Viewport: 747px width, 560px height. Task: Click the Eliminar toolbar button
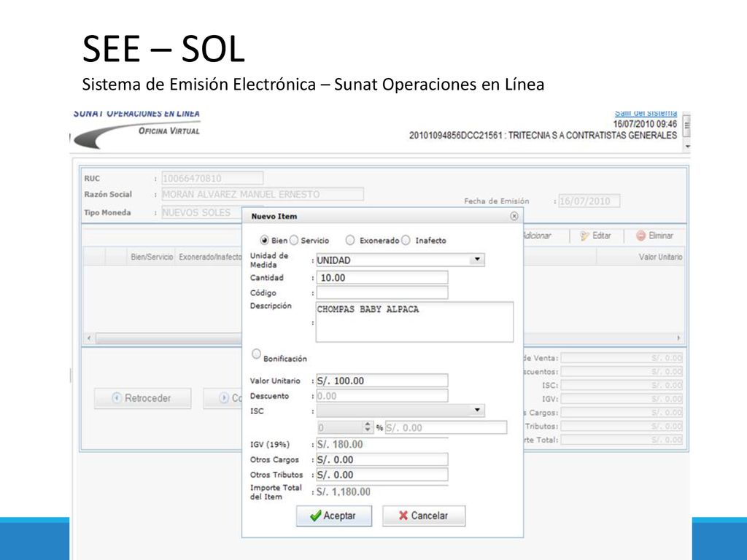pyautogui.click(x=655, y=236)
